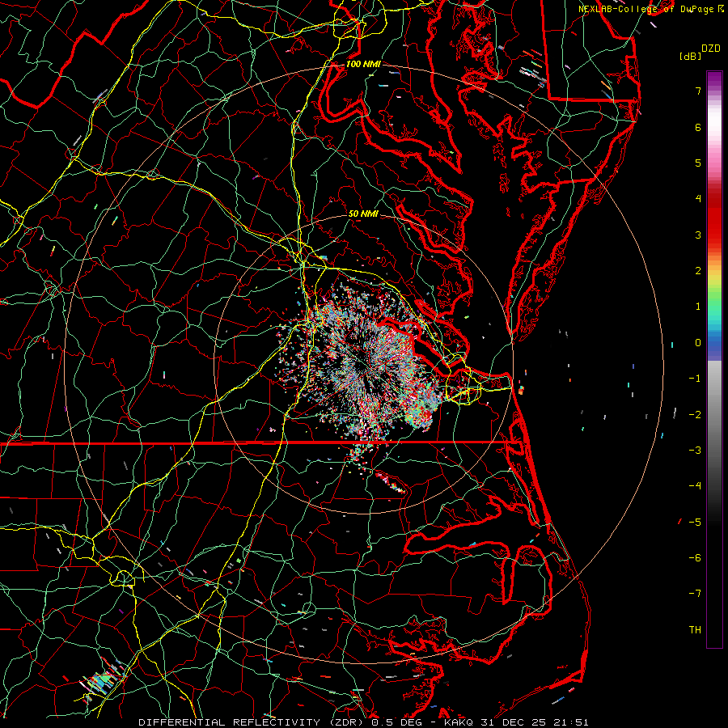The height and width of the screenshot is (728, 728).
Task: Click the 5 value on color scale
Action: tap(698, 163)
